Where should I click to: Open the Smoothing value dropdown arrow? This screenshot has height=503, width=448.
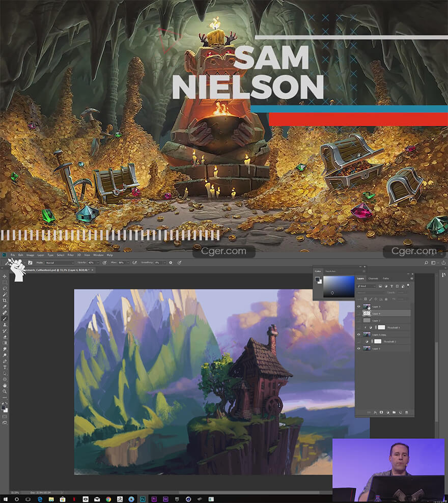[164, 263]
